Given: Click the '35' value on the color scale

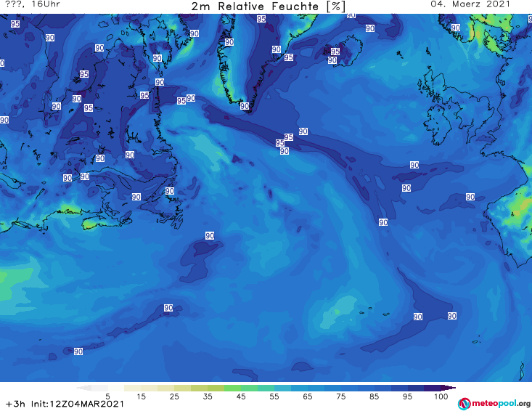Looking at the screenshot, I should click(208, 396).
